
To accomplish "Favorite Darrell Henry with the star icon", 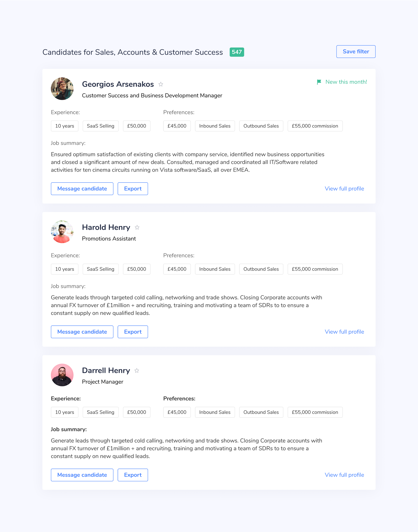I will 137,371.
